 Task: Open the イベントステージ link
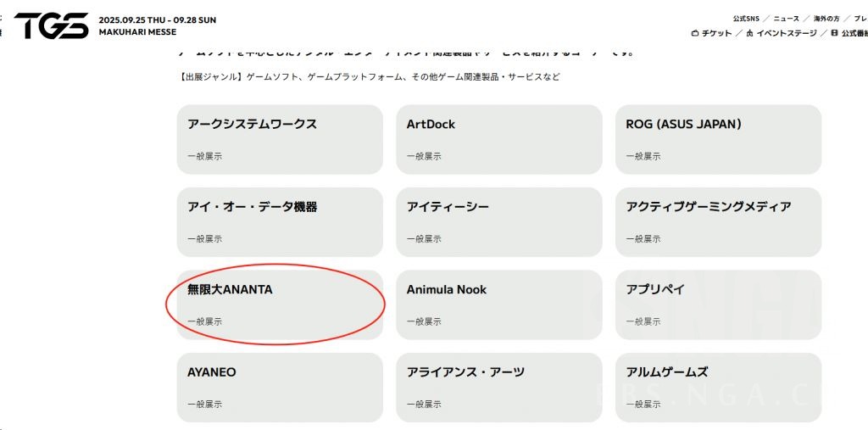click(x=787, y=33)
